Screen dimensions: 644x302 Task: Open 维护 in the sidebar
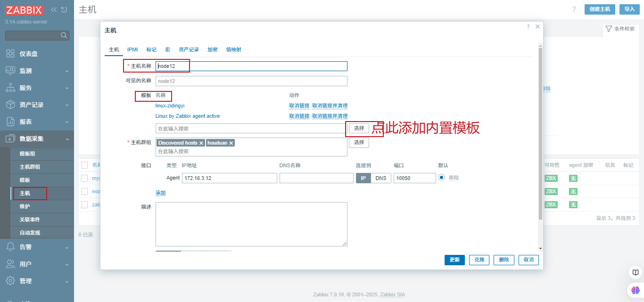pyautogui.click(x=25, y=206)
